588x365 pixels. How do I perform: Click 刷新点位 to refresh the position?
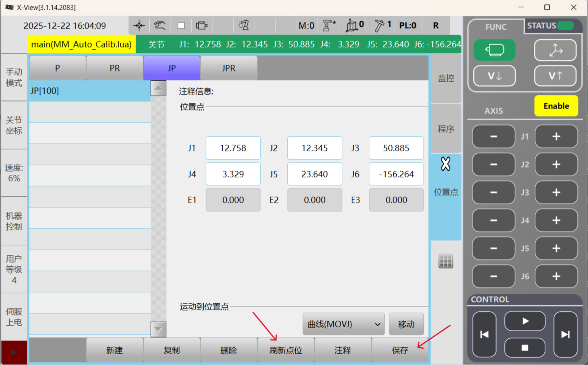tap(285, 351)
